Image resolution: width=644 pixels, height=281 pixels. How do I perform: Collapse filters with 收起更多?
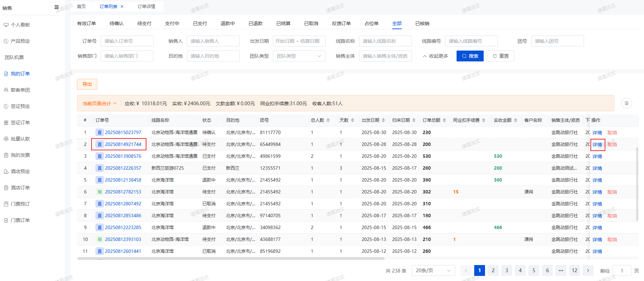pos(435,56)
